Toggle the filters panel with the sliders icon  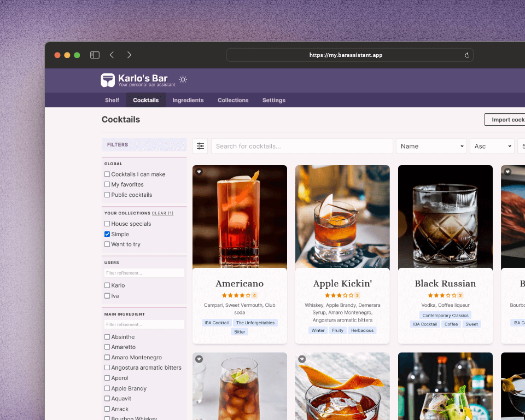(200, 146)
